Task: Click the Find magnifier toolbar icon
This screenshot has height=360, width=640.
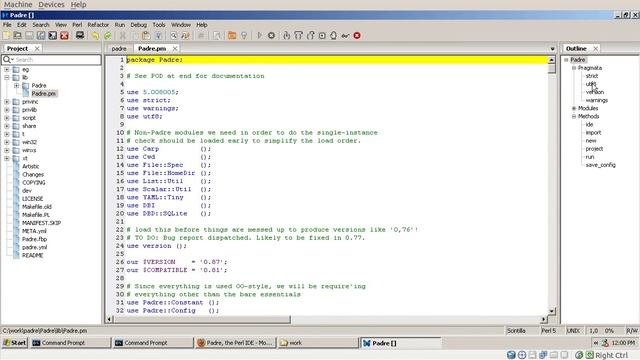Action: point(174,36)
